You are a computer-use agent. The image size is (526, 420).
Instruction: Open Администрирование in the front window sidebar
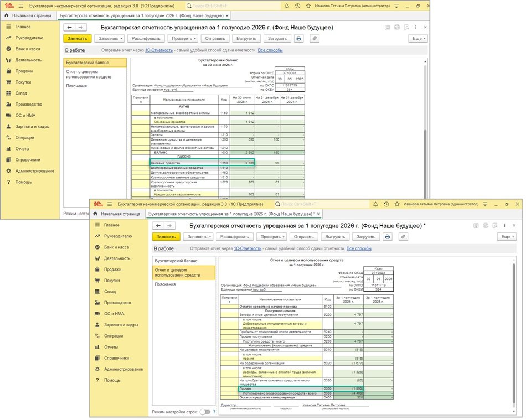tap(123, 370)
